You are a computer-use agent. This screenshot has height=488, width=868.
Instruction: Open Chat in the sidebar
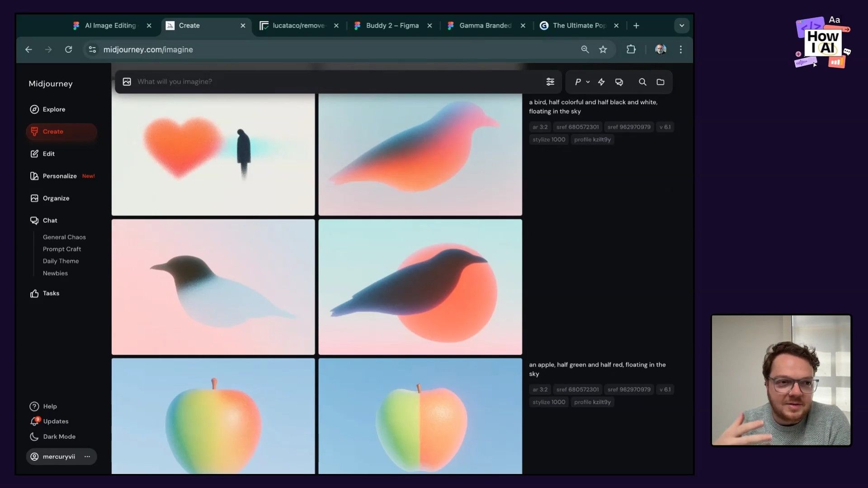pyautogui.click(x=43, y=220)
